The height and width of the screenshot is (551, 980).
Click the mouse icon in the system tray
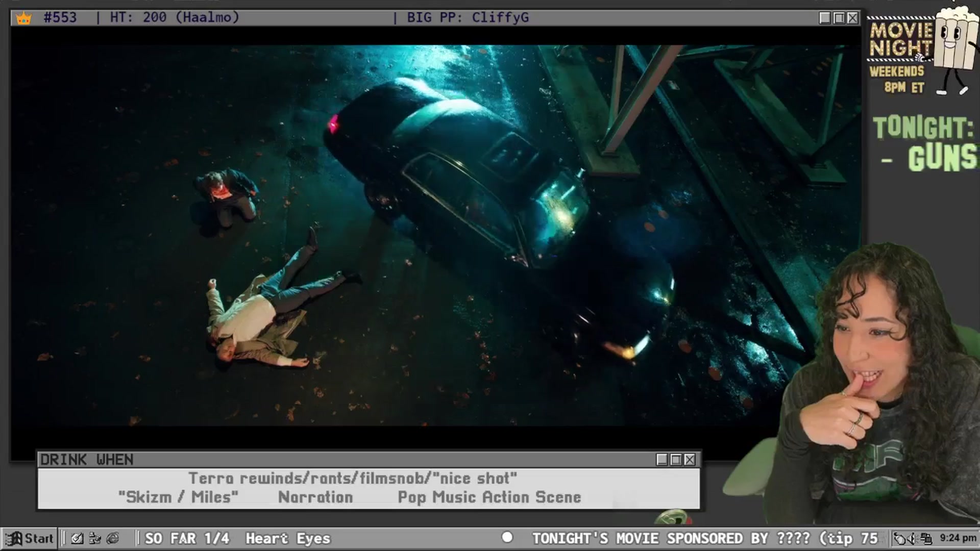click(900, 538)
